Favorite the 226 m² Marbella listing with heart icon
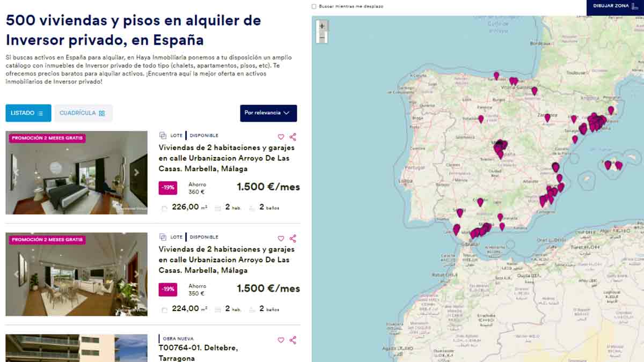The image size is (644, 362). [x=281, y=137]
